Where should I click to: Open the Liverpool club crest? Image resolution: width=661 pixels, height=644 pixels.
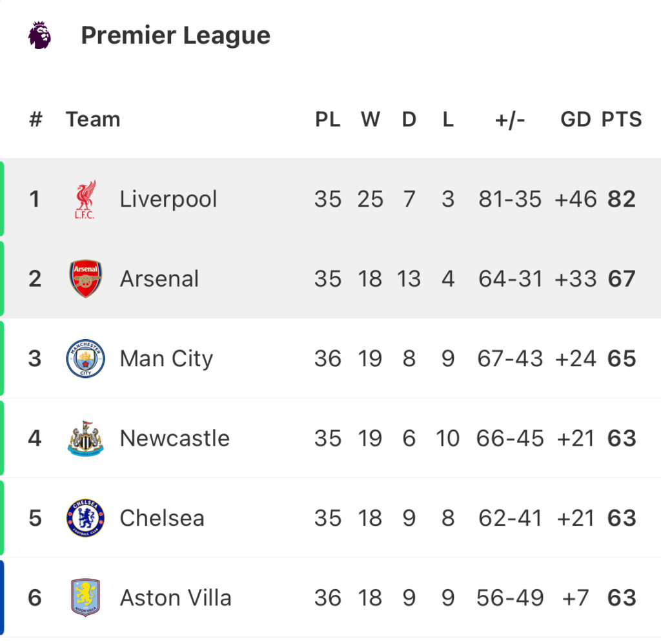pos(85,199)
